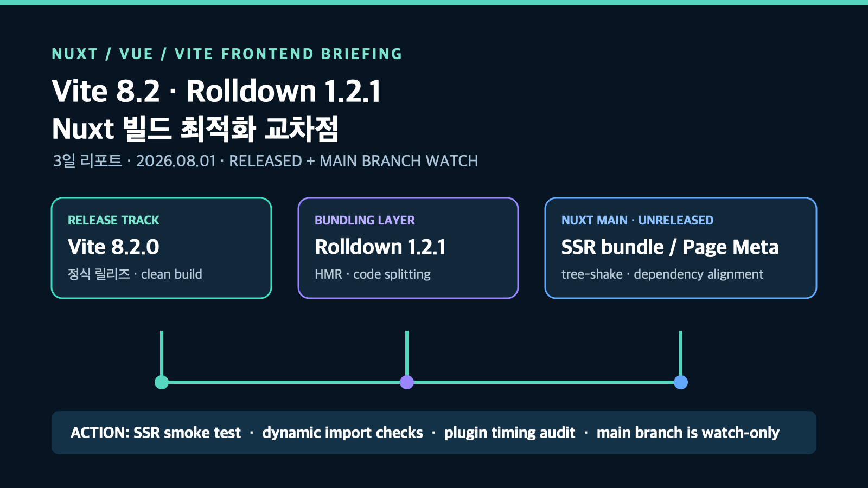
Task: Click the '정식 릴리즈 · clean build' text
Action: 135,274
